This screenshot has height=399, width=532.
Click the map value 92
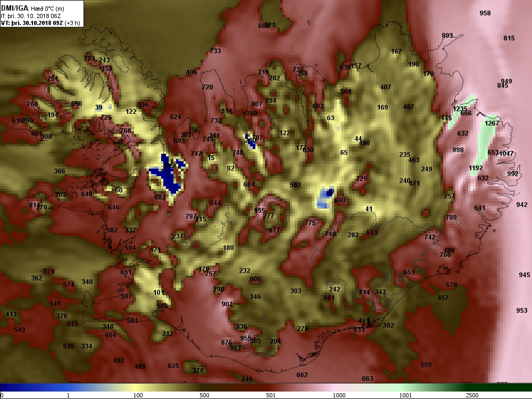point(231,168)
